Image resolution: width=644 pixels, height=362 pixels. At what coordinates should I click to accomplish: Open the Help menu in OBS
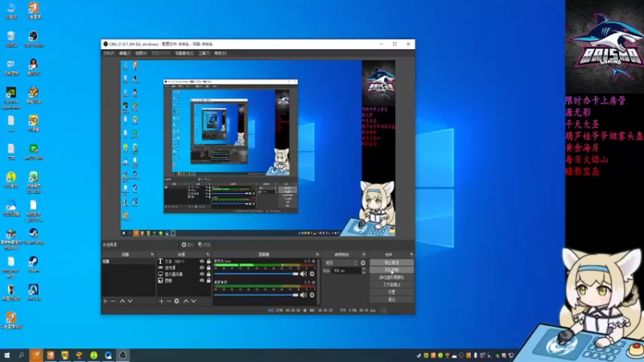(x=221, y=53)
